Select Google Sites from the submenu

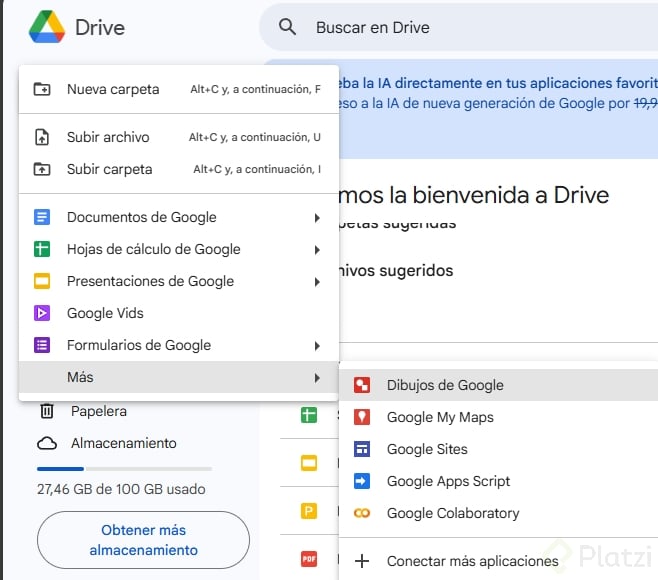pos(427,449)
